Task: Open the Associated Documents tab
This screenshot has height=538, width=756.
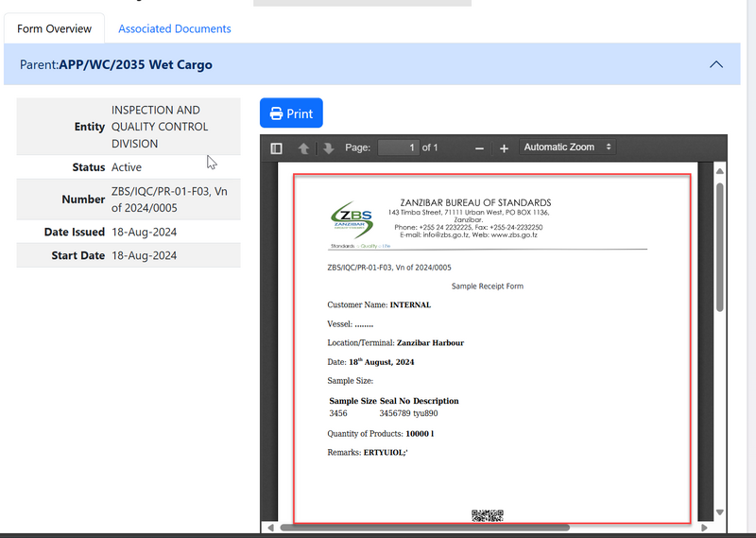Action: [x=175, y=29]
